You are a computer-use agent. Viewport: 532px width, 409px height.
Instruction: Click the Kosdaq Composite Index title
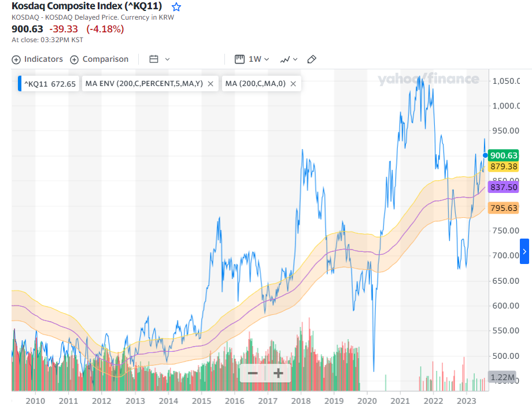87,6
